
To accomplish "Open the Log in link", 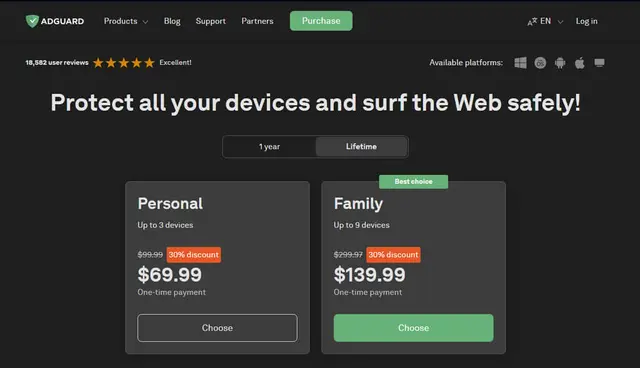I will coord(587,21).
